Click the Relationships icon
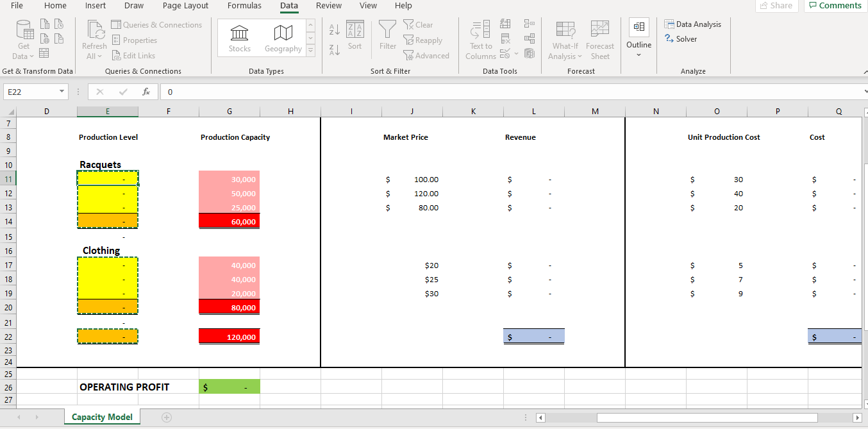Viewport: 868px width, 429px height. (529, 39)
